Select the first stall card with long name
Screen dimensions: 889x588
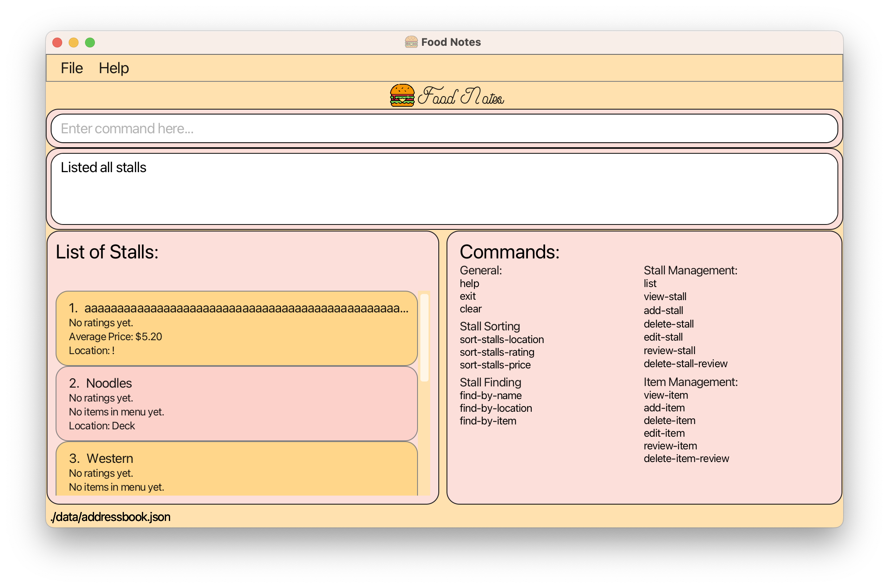236,328
